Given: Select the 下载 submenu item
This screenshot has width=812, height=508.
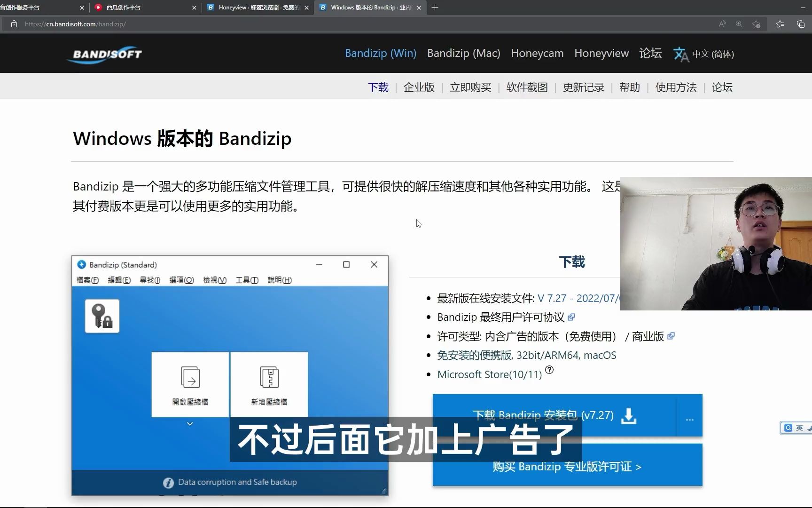Looking at the screenshot, I should pos(378,87).
